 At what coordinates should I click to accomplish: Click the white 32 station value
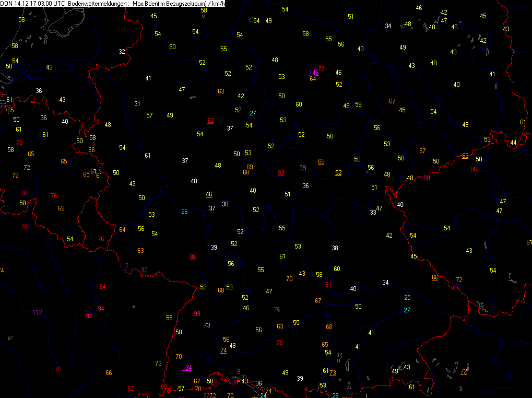122,52
